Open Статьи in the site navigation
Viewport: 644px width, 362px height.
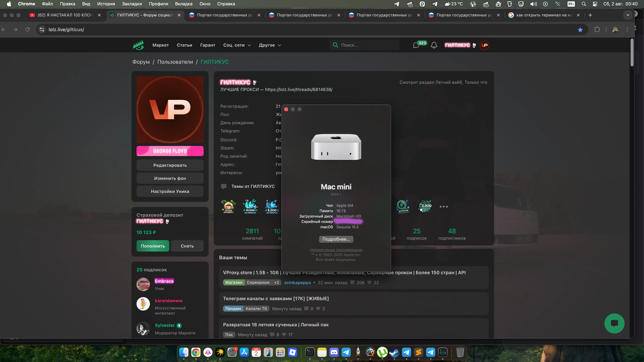[x=184, y=45]
